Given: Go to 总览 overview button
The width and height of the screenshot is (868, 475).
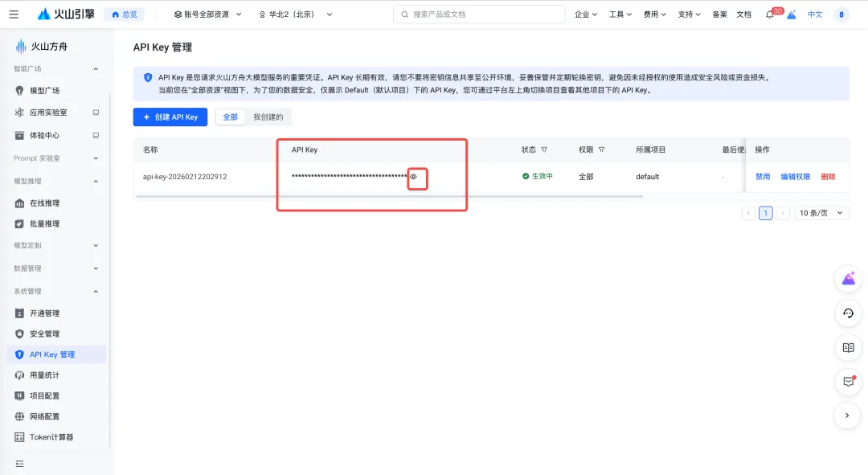Looking at the screenshot, I should [x=125, y=14].
